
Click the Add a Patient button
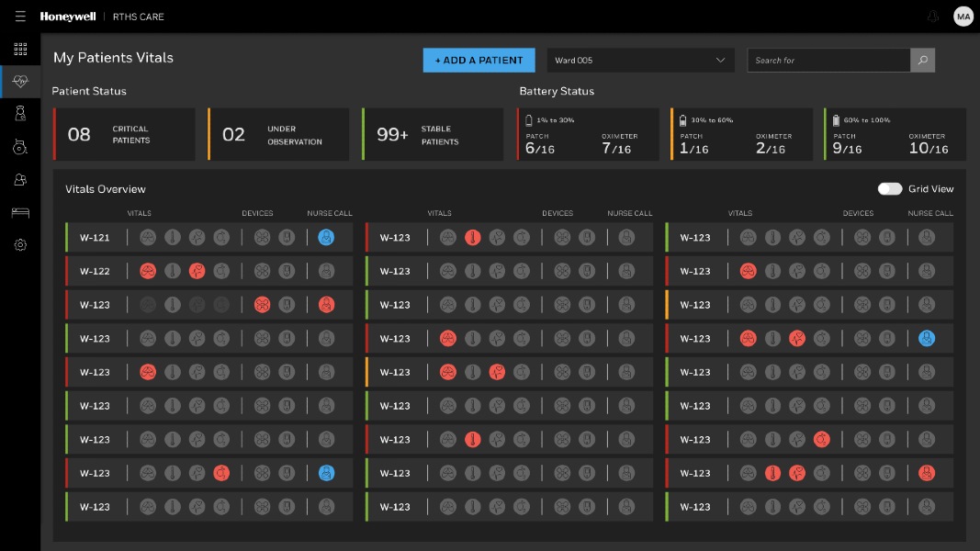[x=479, y=61]
